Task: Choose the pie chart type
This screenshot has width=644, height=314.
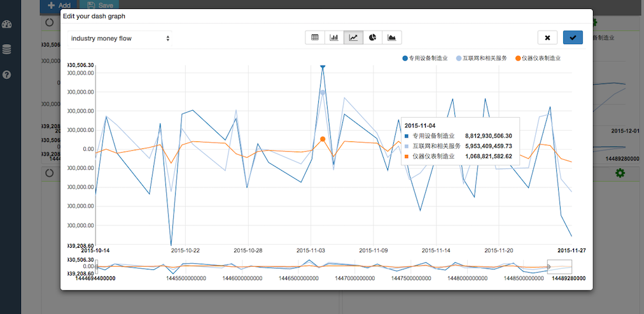Action: click(373, 38)
